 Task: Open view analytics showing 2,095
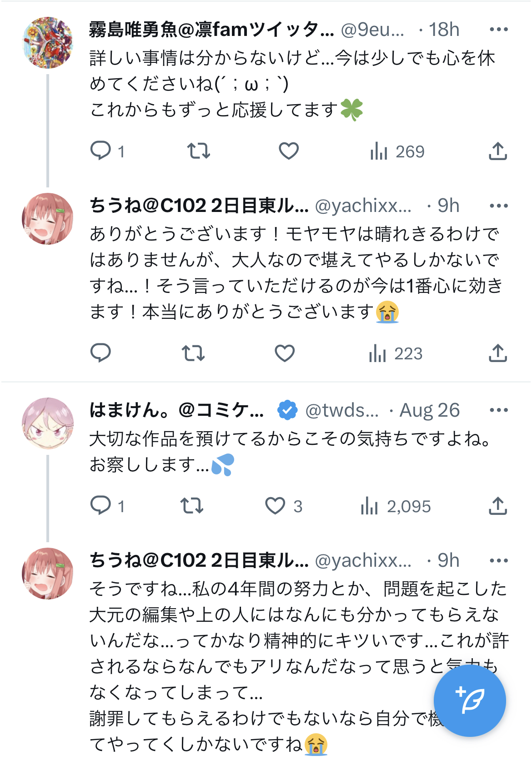point(396,506)
